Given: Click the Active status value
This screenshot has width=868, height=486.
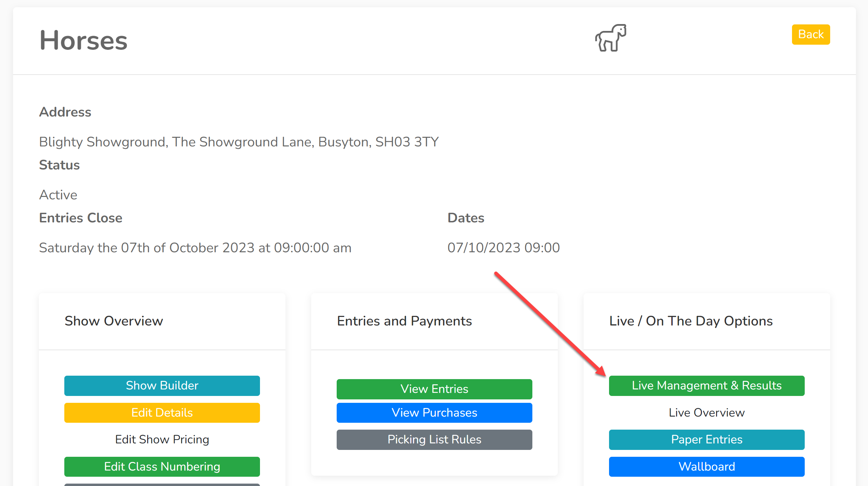Looking at the screenshot, I should pyautogui.click(x=58, y=195).
